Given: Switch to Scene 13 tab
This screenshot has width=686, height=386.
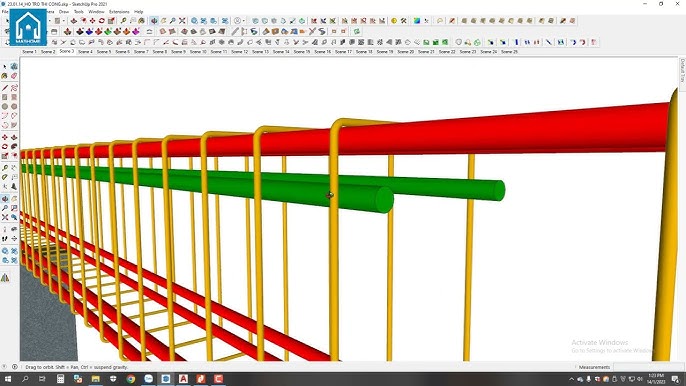Looking at the screenshot, I should (260, 52).
